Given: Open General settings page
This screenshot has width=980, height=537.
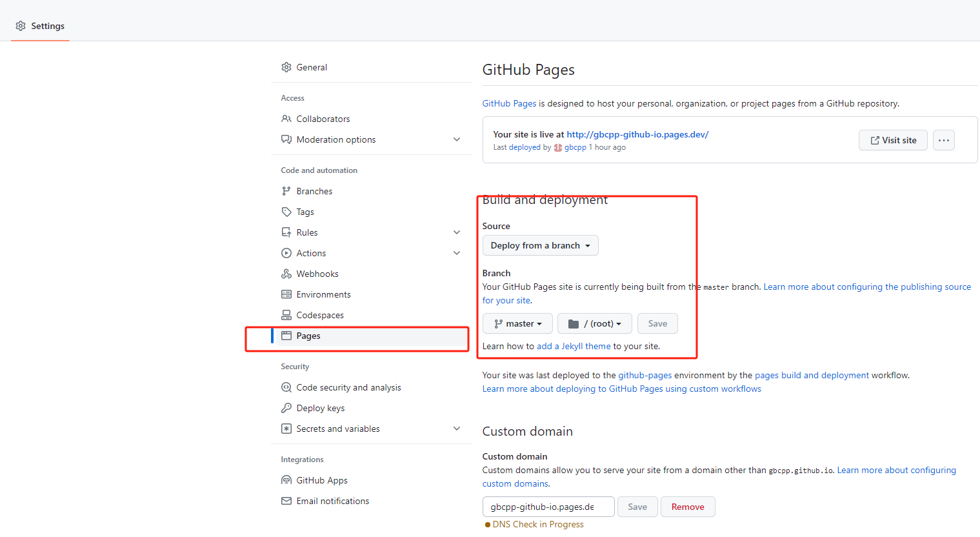Looking at the screenshot, I should point(311,67).
